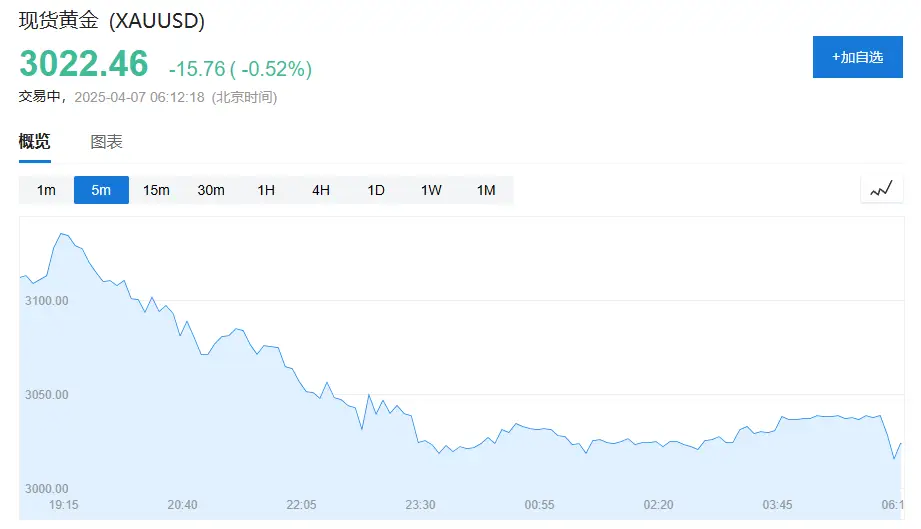Screen dimensions: 921x529
Task: Switch to the 概览 tab
Action: tap(34, 142)
